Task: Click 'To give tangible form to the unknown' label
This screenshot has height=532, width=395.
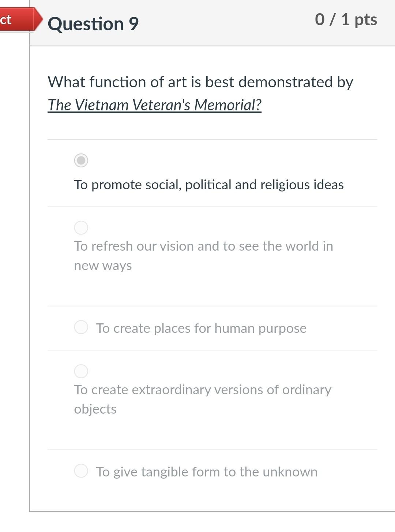Action: coord(206,472)
